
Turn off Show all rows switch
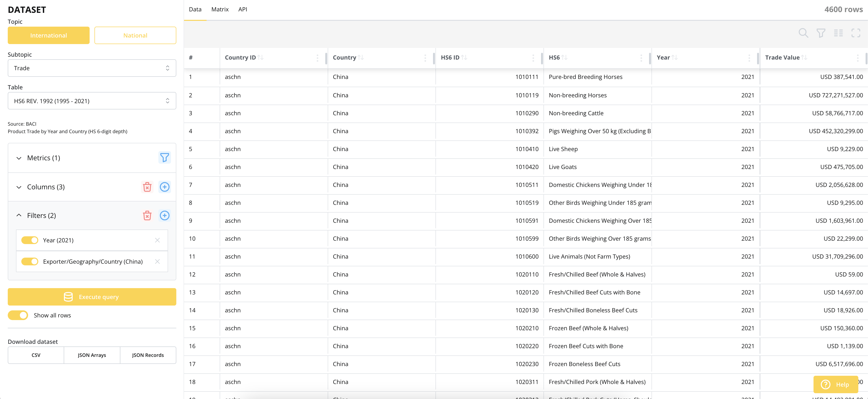click(18, 315)
